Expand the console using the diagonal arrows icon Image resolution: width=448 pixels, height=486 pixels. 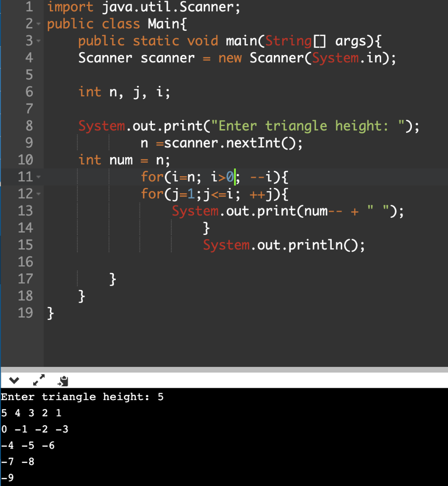[x=38, y=380]
